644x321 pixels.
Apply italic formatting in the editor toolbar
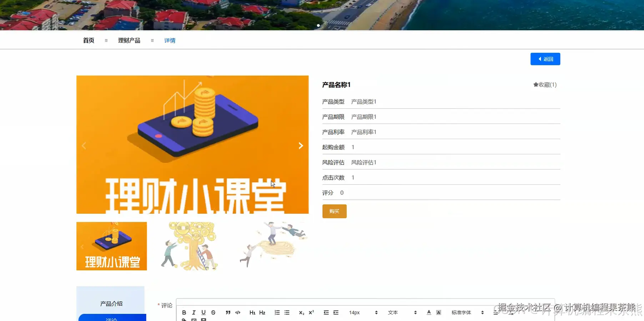pos(194,312)
